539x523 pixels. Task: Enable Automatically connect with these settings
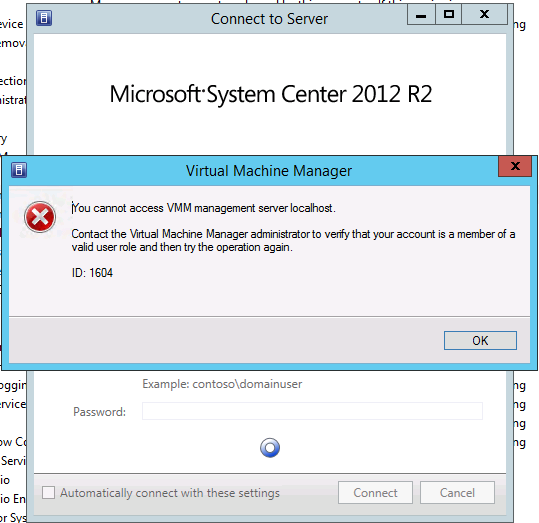click(x=48, y=492)
